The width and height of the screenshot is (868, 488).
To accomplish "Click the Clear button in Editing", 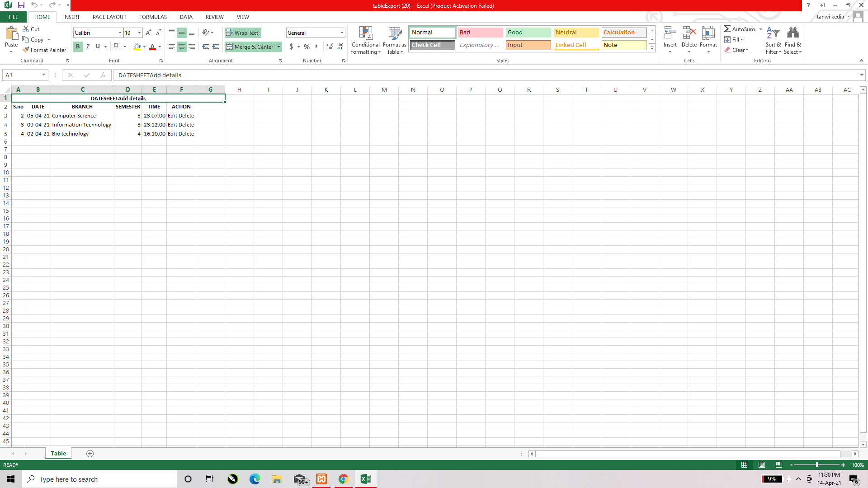I will pos(736,50).
